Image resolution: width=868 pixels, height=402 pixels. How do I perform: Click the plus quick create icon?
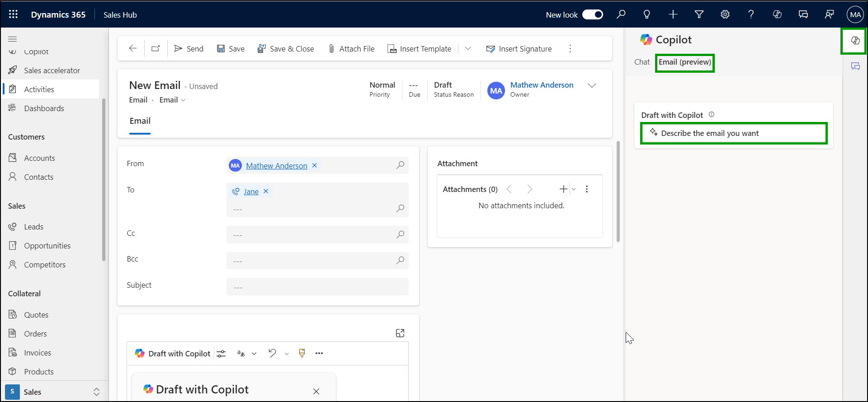[x=673, y=14]
